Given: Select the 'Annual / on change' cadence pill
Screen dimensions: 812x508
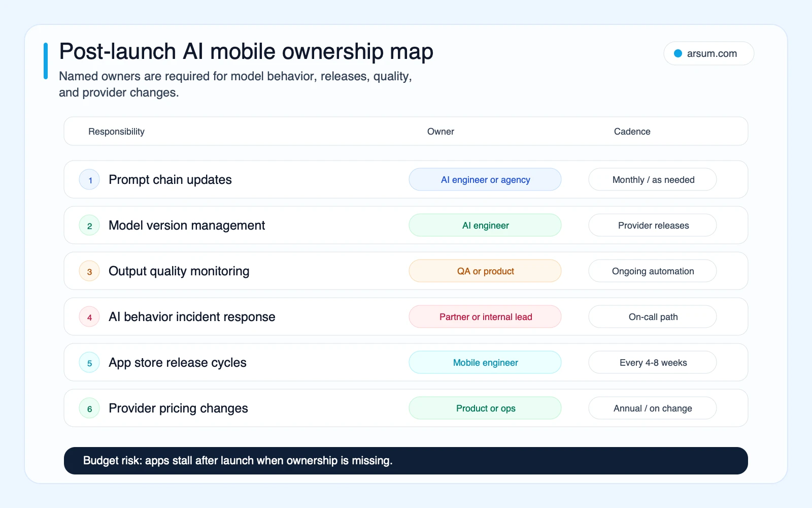Looking at the screenshot, I should 653,408.
